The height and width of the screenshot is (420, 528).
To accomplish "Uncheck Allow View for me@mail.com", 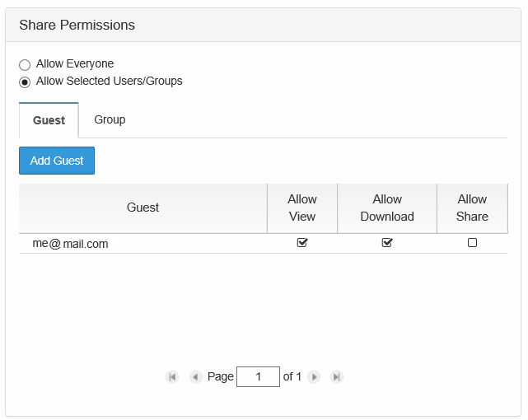I will tap(302, 243).
